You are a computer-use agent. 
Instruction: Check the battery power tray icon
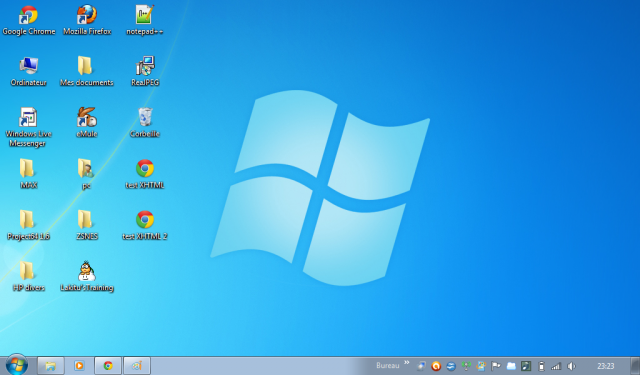coord(541,366)
